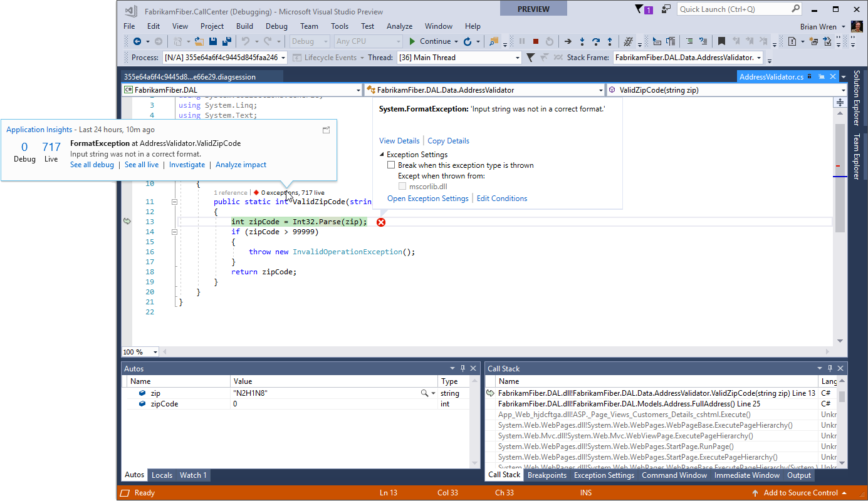Toggle the breakpoint glyph beside line 13

pos(127,221)
